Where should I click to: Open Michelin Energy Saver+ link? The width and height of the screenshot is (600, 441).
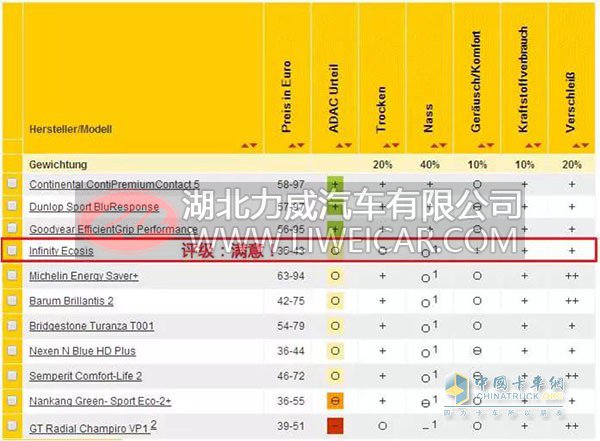[x=84, y=276]
